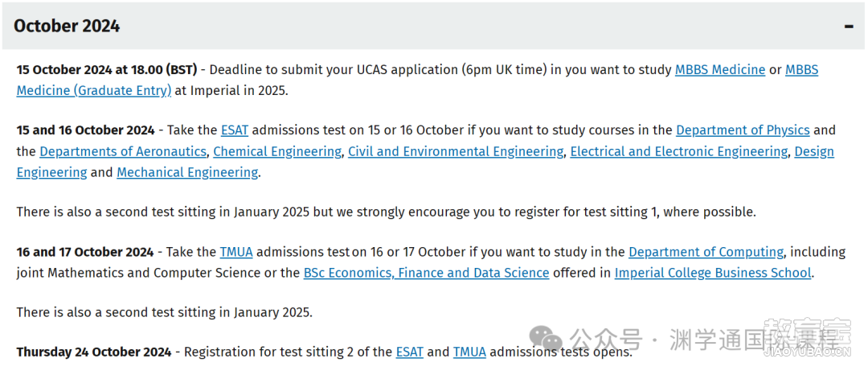Visit Imperial College Business School link
This screenshot has width=868, height=375.
[x=713, y=273]
